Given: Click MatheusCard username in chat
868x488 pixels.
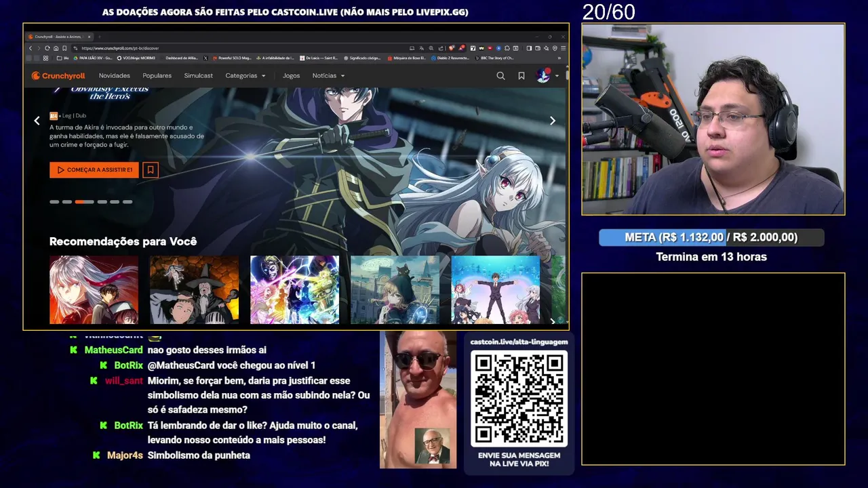Looking at the screenshot, I should point(113,350).
